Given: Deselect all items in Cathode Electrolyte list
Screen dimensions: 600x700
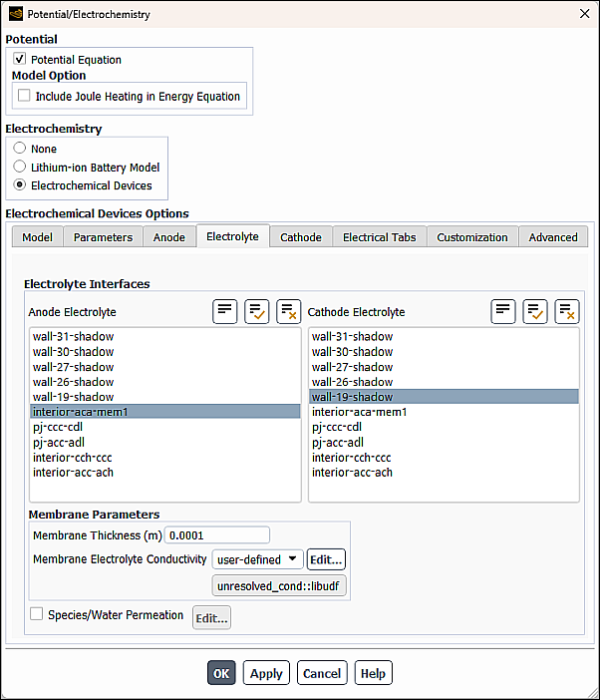Looking at the screenshot, I should pos(567,311).
